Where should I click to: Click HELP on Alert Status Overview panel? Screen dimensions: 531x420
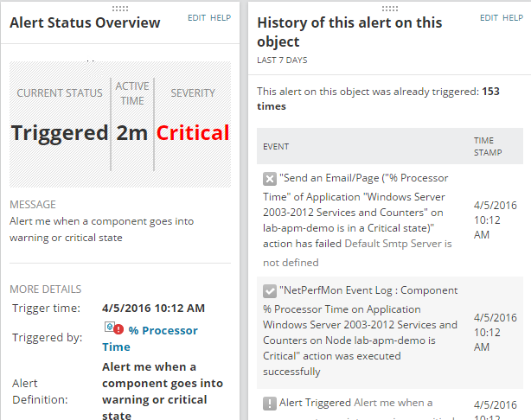[221, 17]
